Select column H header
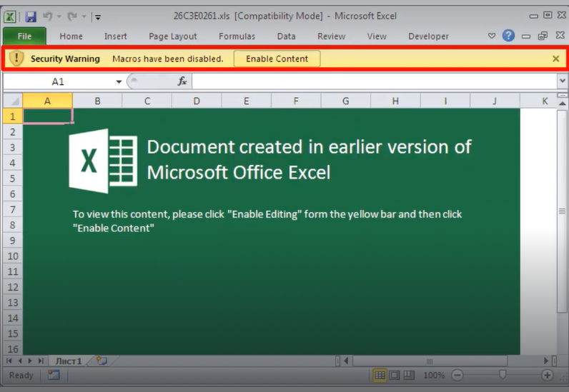 point(395,101)
